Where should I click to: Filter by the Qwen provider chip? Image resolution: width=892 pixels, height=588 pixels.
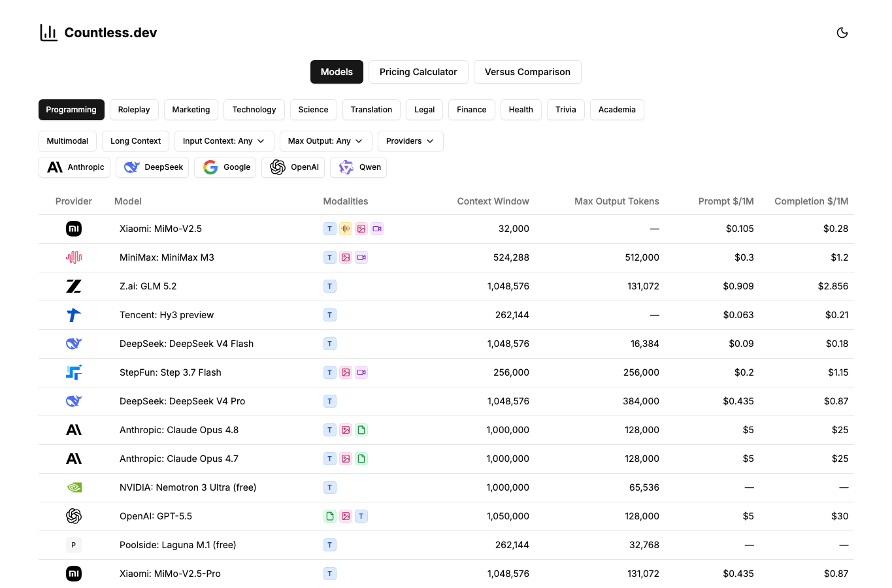[358, 167]
